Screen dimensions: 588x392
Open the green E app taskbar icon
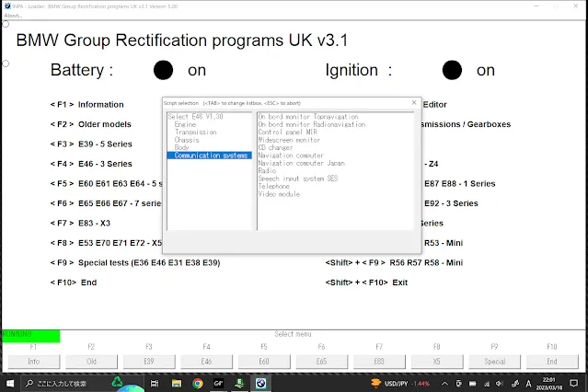tap(239, 383)
